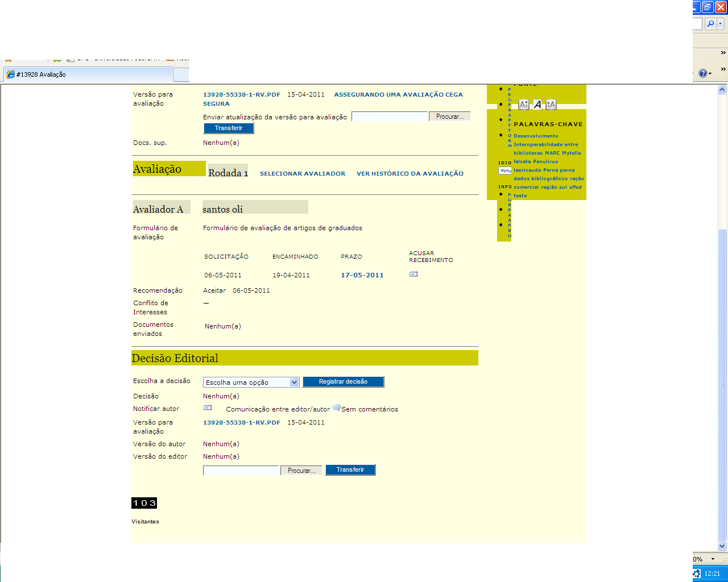The image size is (728, 582).
Task: Click the 103 visitor counter
Action: 144,503
